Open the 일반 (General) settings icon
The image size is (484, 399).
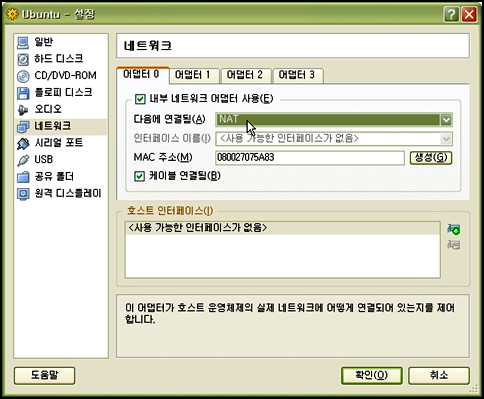pyautogui.click(x=23, y=43)
